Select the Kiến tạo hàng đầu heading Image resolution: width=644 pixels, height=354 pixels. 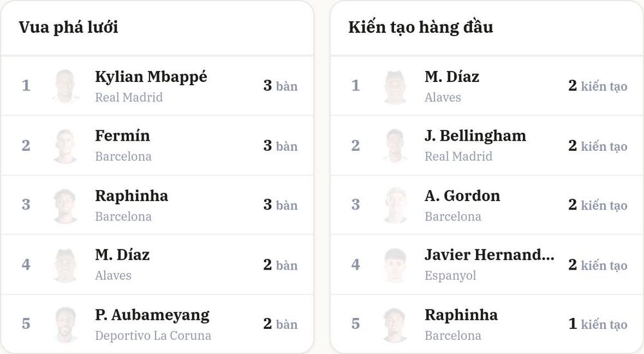pos(421,28)
